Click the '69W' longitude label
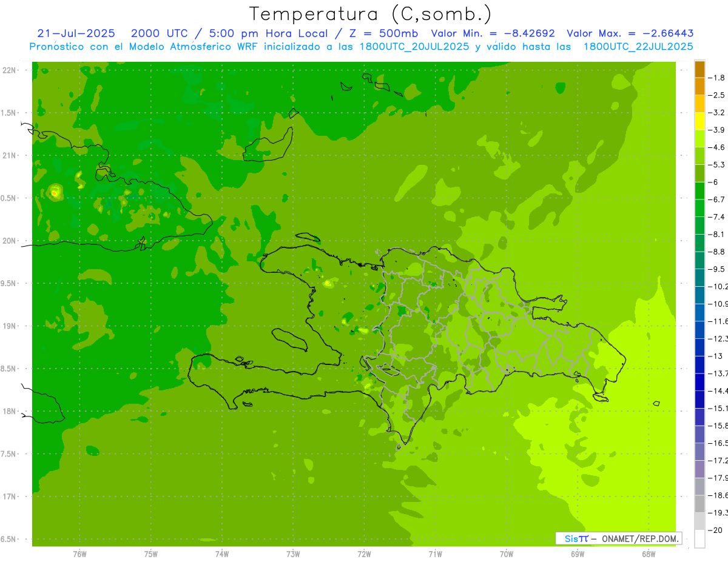Viewport: 728px width, 562px height. coord(578,554)
